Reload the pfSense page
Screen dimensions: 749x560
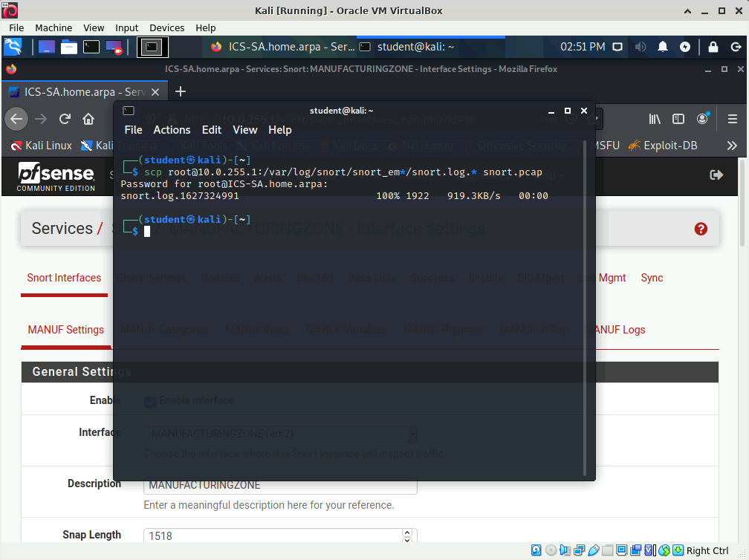tap(65, 119)
